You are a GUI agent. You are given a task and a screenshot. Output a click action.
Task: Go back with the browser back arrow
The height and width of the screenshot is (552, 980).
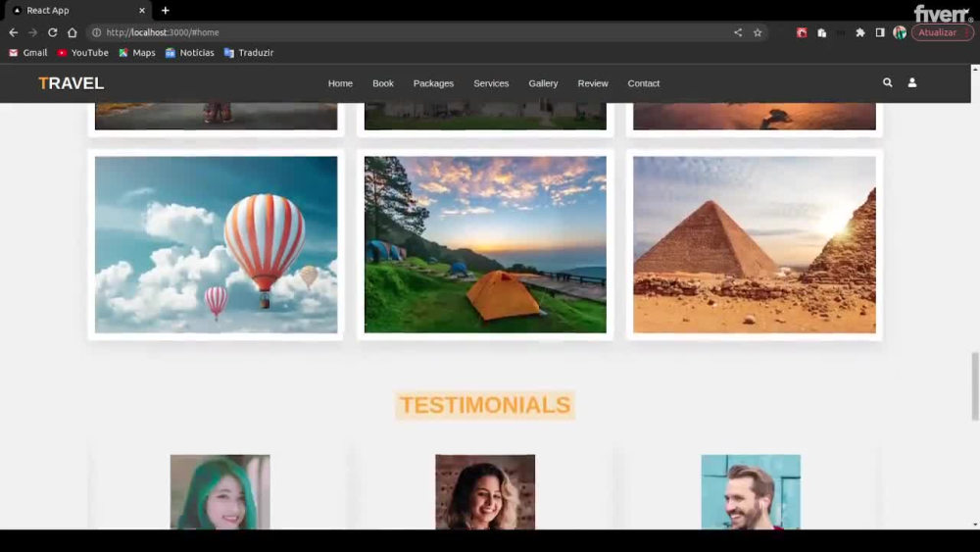point(13,32)
